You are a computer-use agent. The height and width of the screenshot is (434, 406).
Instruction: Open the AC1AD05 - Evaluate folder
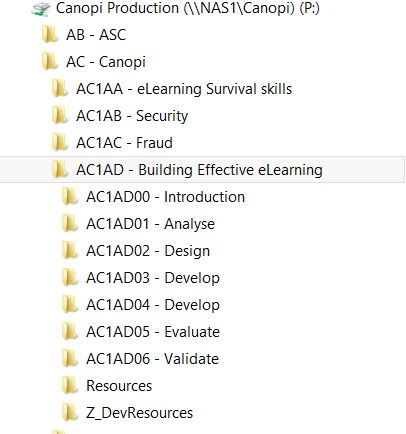tap(153, 332)
